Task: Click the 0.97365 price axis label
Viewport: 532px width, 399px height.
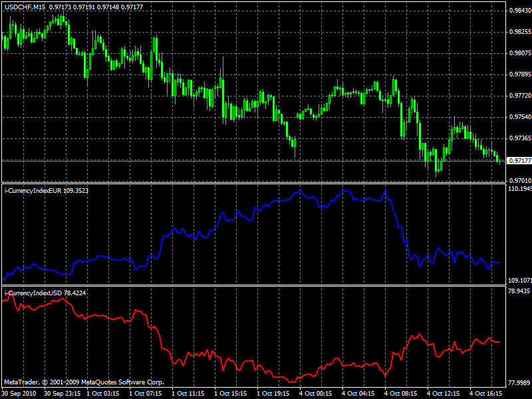Action: coord(520,138)
